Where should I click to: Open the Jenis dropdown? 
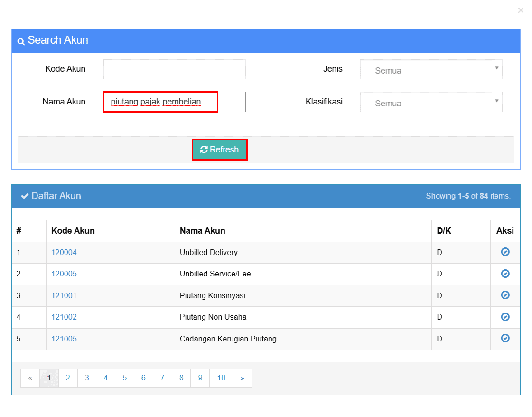pos(430,70)
